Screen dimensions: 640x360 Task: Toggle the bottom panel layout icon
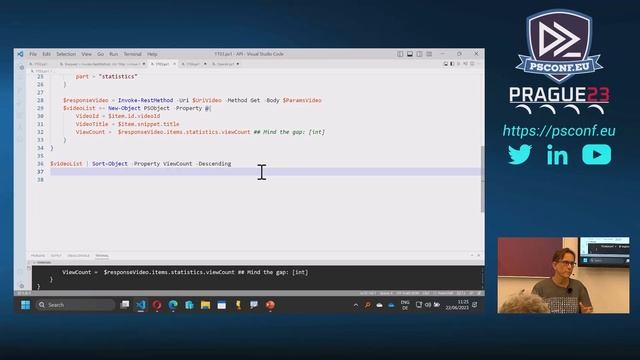tap(410, 54)
